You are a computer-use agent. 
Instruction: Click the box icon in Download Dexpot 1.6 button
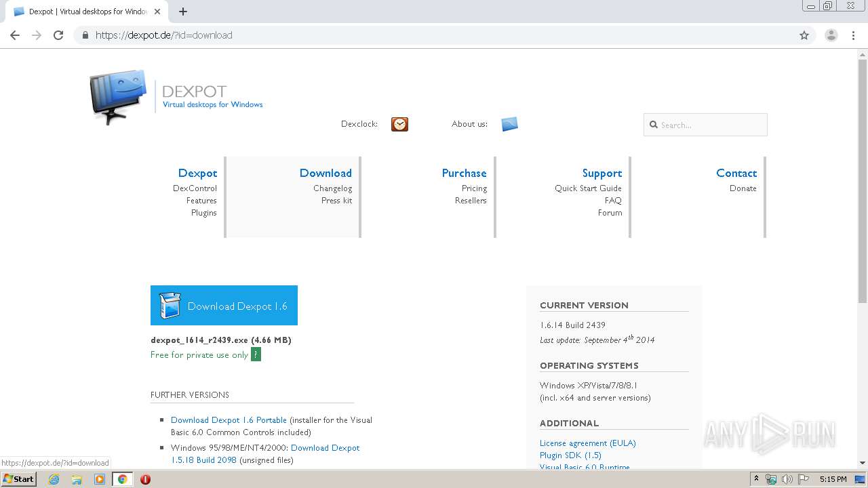[x=170, y=306]
